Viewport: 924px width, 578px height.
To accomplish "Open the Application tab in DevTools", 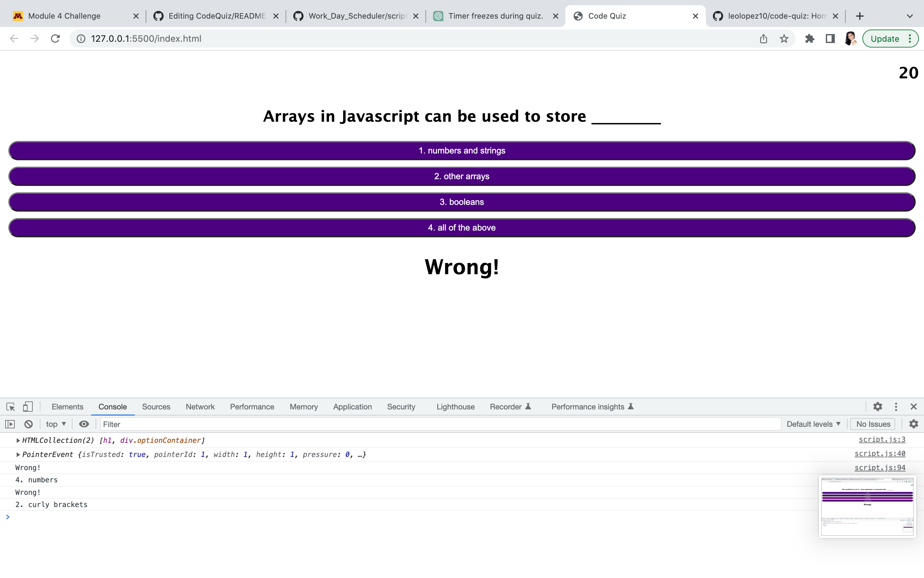I will click(x=352, y=407).
